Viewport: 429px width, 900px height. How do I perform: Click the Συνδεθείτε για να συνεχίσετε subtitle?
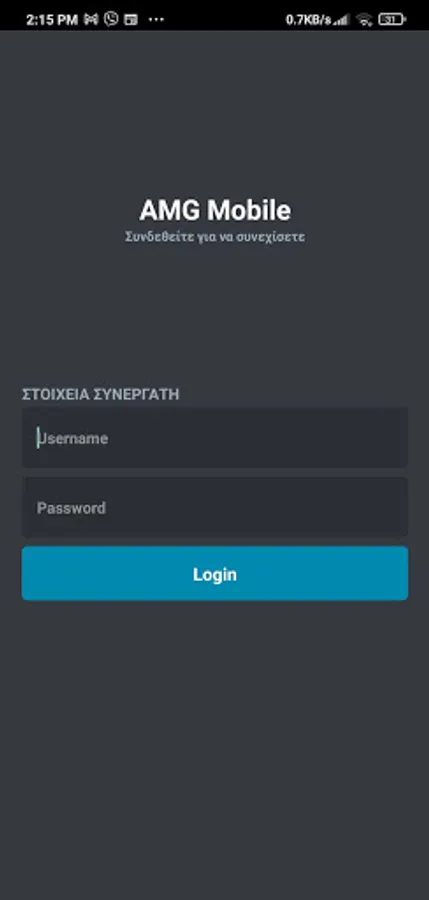pyautogui.click(x=215, y=236)
